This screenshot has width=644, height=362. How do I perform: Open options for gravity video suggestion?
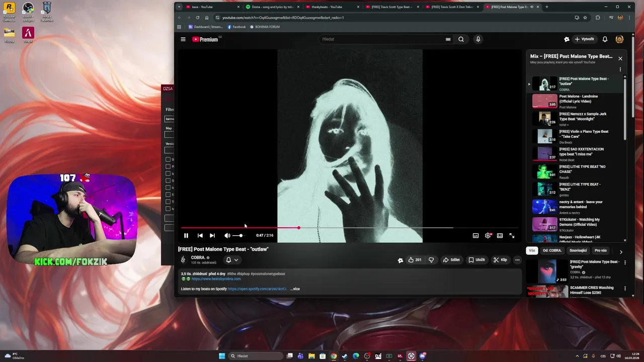coord(625,262)
